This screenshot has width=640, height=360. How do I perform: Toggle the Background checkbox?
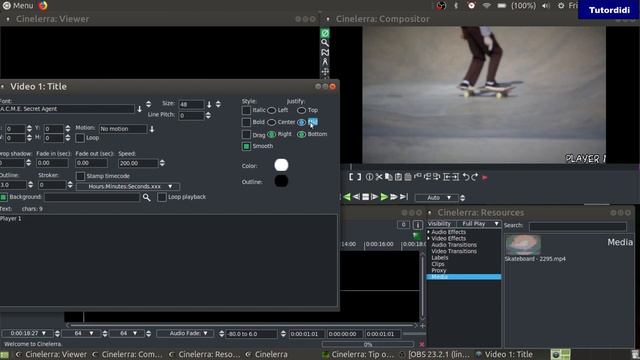tap(3, 197)
